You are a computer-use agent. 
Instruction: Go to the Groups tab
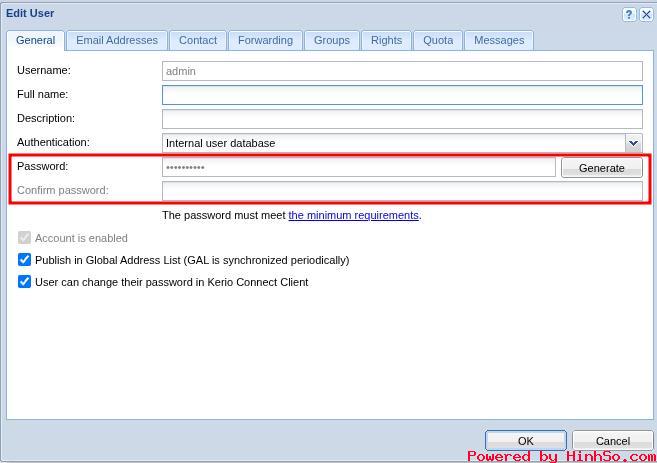click(331, 40)
